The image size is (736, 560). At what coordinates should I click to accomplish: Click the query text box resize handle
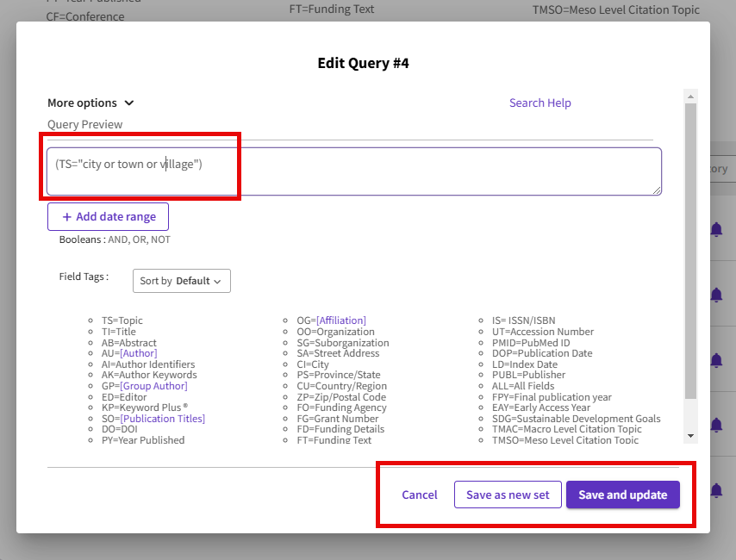(x=657, y=190)
